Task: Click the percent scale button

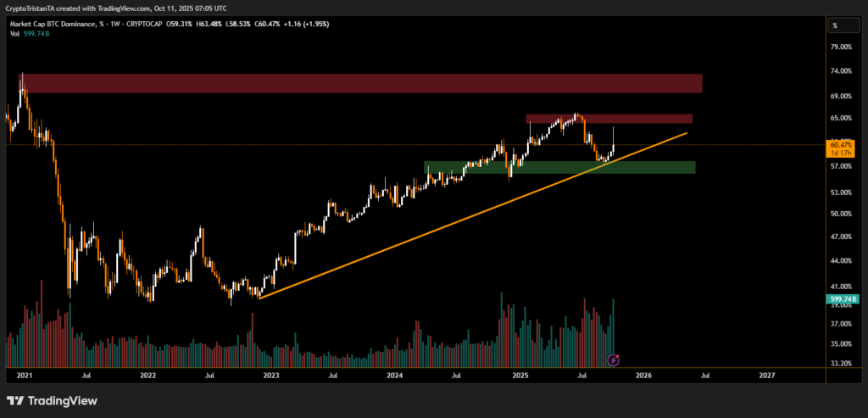Action: tap(834, 25)
